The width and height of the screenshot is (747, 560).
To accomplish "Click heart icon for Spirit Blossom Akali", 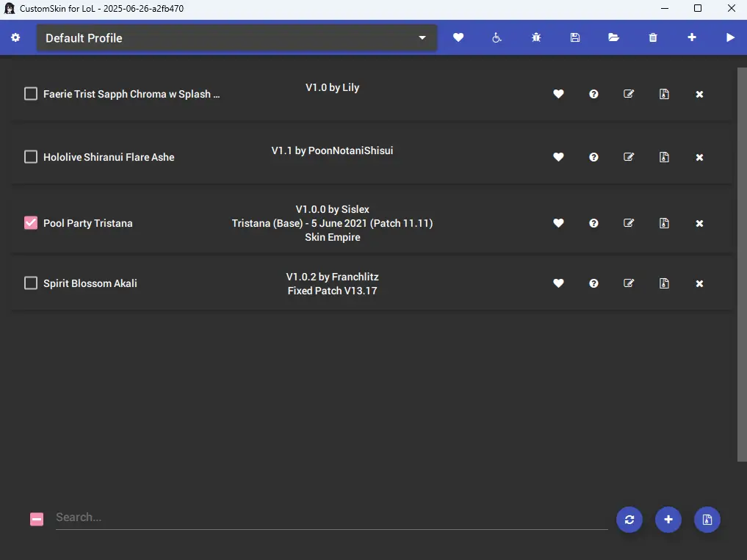I will pyautogui.click(x=558, y=283).
